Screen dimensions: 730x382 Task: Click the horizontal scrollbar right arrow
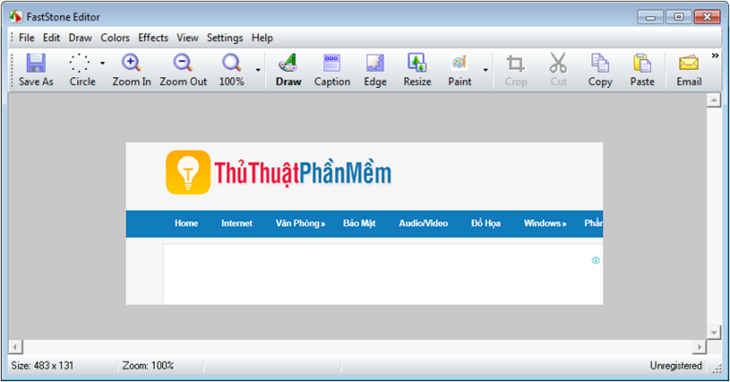point(699,347)
